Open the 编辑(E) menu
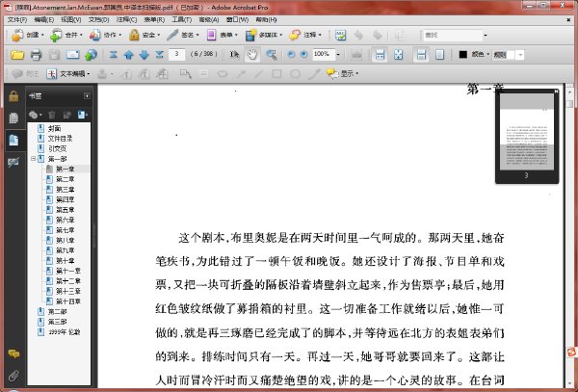Image resolution: width=578 pixels, height=392 pixels. [x=44, y=19]
